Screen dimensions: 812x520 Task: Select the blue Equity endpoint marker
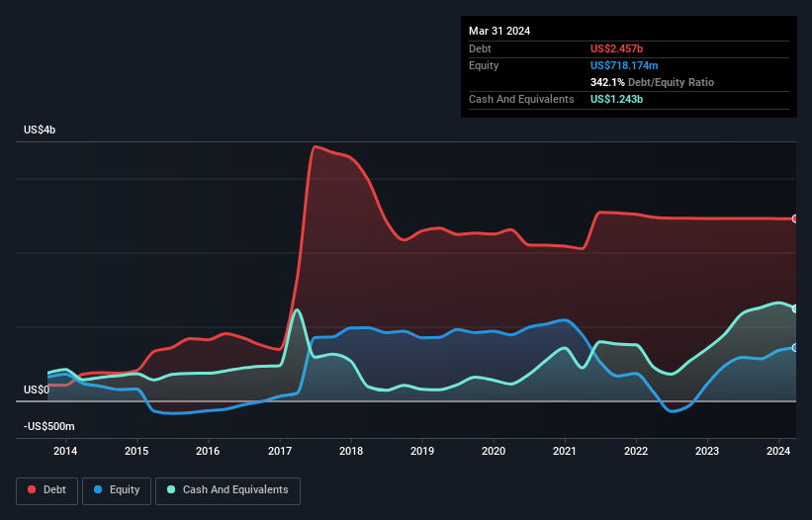[x=795, y=348]
